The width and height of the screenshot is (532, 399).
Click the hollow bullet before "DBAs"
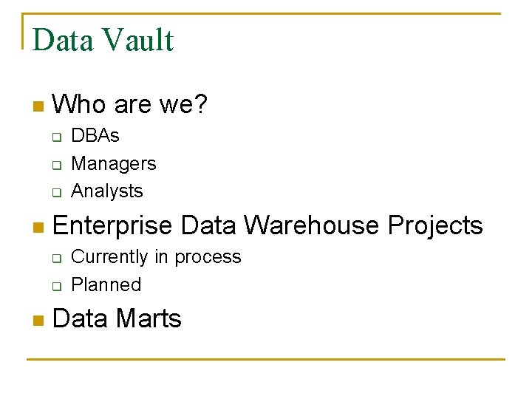coord(55,137)
